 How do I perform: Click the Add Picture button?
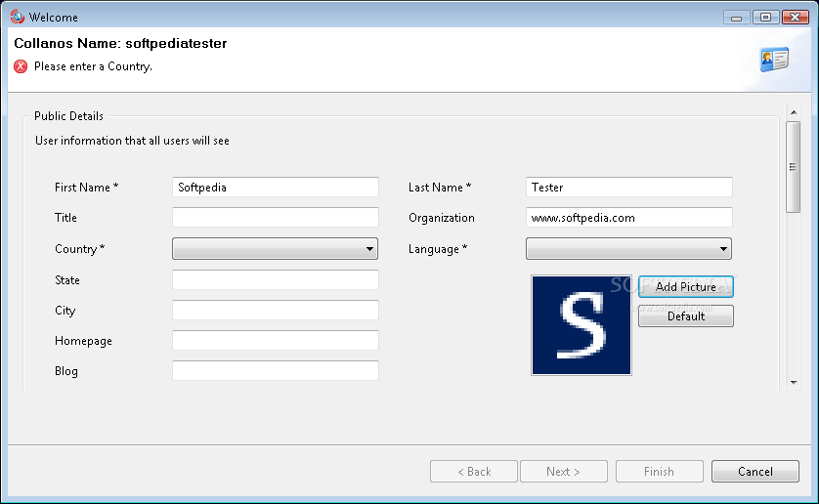(686, 287)
